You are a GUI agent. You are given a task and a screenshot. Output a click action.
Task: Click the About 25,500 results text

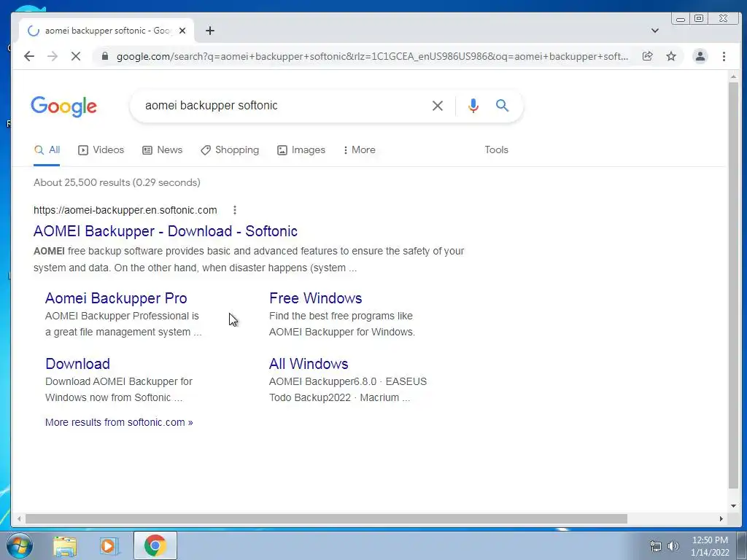pyautogui.click(x=117, y=182)
